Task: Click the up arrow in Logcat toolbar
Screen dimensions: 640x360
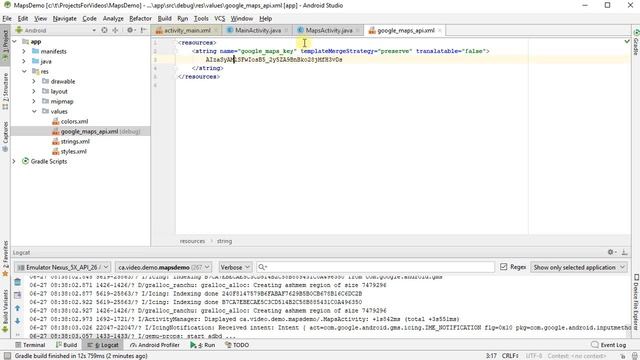Action: point(18,308)
